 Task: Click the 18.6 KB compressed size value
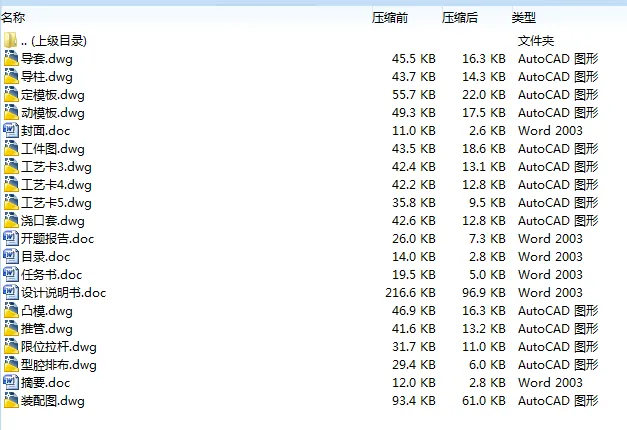pos(484,149)
